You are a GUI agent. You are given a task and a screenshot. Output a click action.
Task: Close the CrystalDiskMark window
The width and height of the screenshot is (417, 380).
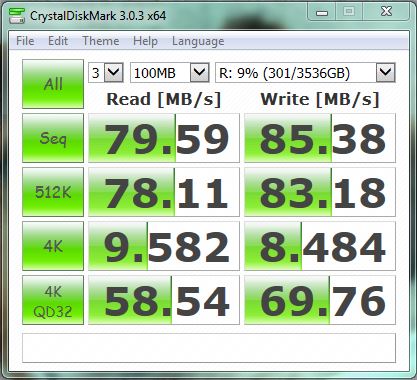point(386,12)
